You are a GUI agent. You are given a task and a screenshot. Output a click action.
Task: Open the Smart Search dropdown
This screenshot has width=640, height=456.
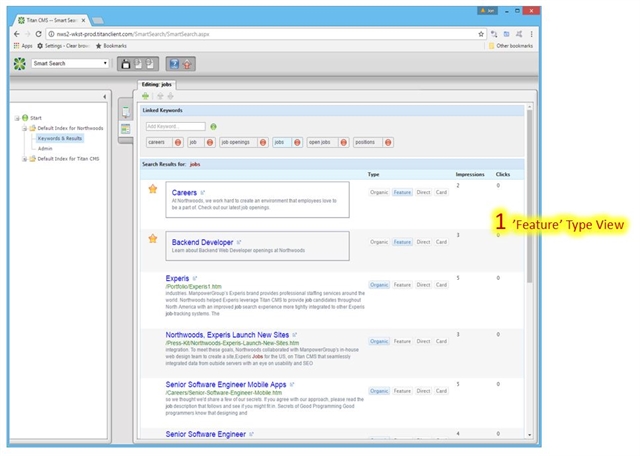click(70, 63)
